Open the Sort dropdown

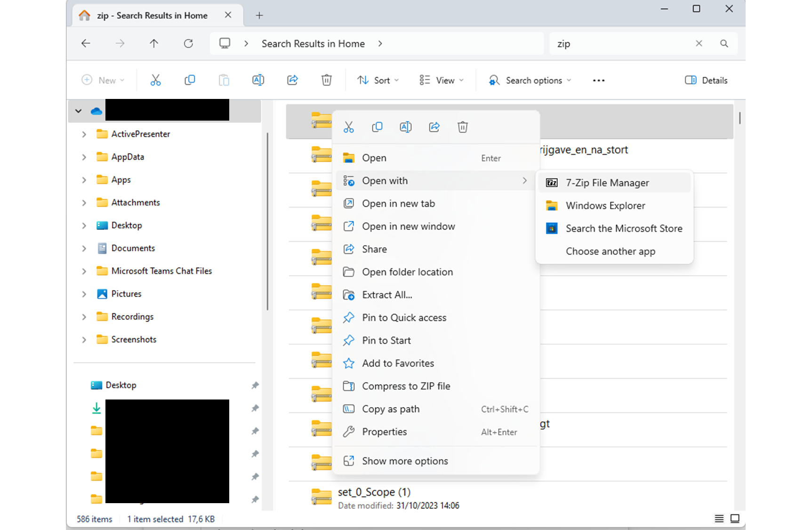(x=378, y=80)
